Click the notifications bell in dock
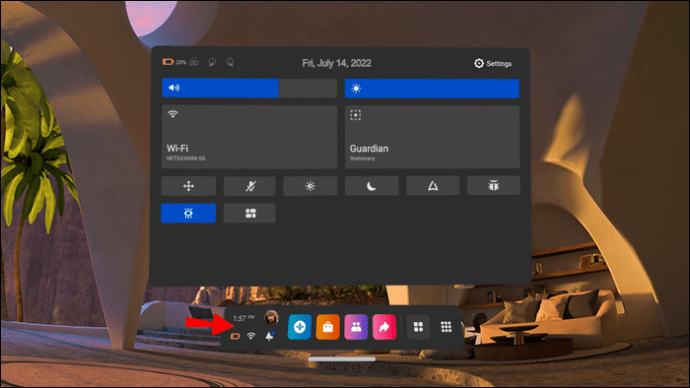Image resolution: width=690 pixels, height=388 pixels. (270, 336)
